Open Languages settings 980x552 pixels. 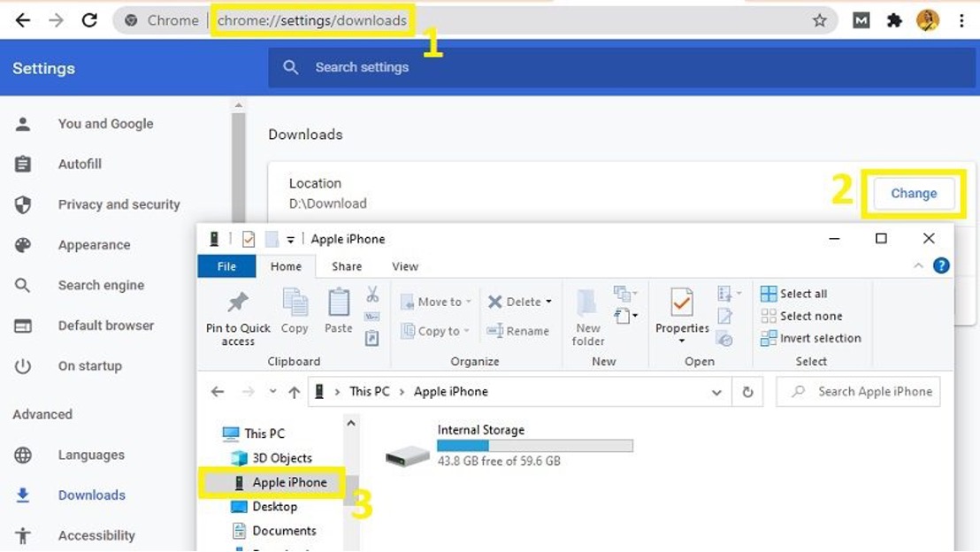[x=91, y=455]
